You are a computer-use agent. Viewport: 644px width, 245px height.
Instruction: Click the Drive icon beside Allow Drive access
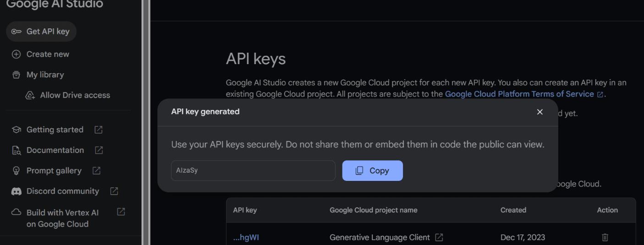(30, 95)
